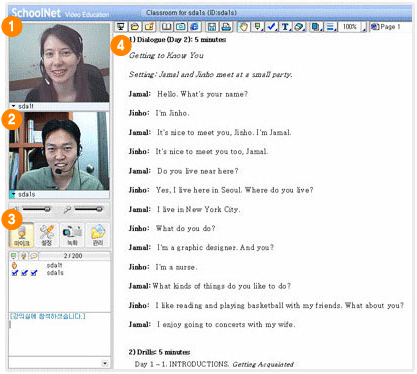
Task: Toggle the third checkbox in the sdals row
Action: (34, 273)
